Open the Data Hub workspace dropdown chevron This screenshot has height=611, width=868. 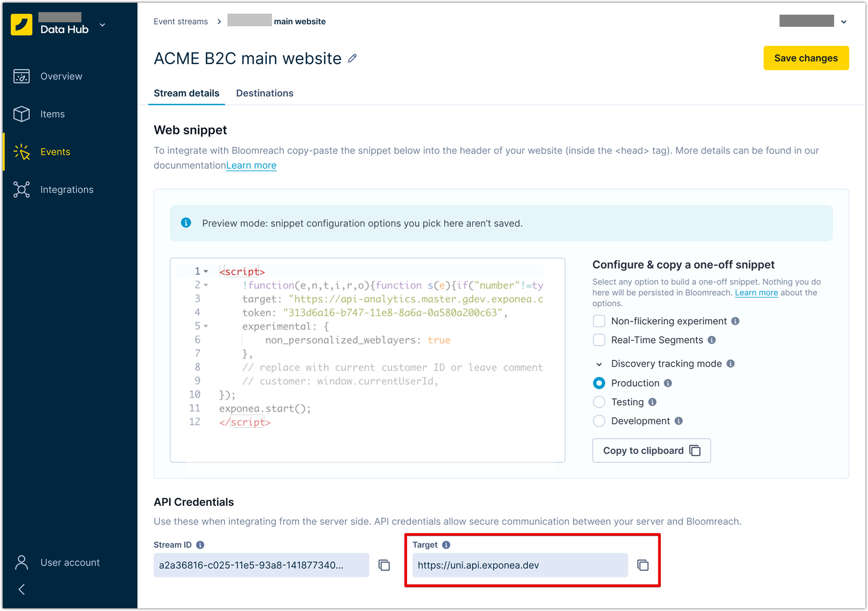tap(103, 25)
